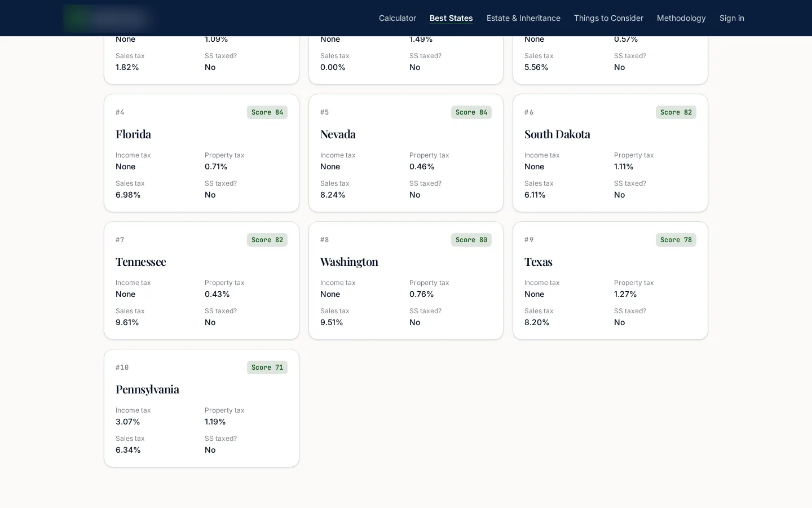Click the 5.56% sales tax value

[536, 67]
